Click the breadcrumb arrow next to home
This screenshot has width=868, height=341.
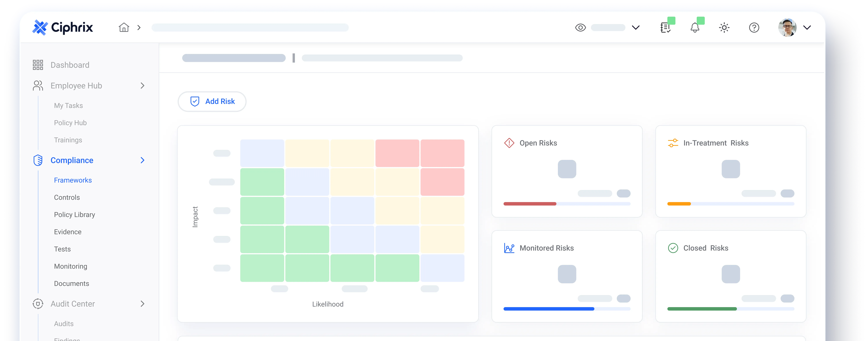(x=139, y=28)
